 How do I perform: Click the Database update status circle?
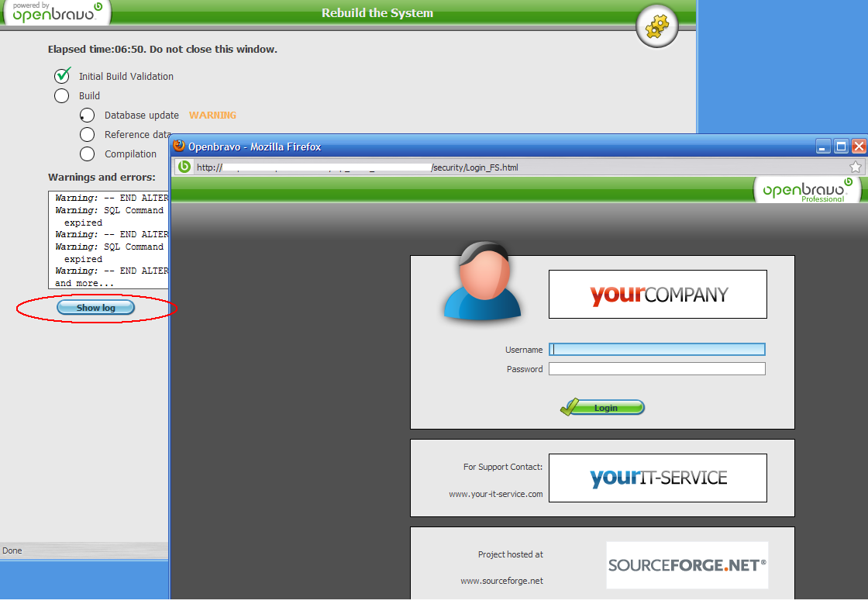[87, 116]
